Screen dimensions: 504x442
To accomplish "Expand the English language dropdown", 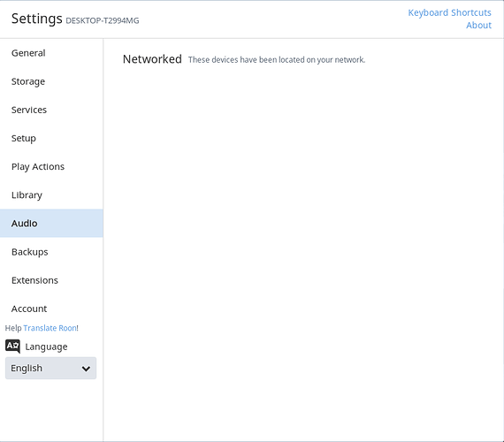I will [x=50, y=368].
